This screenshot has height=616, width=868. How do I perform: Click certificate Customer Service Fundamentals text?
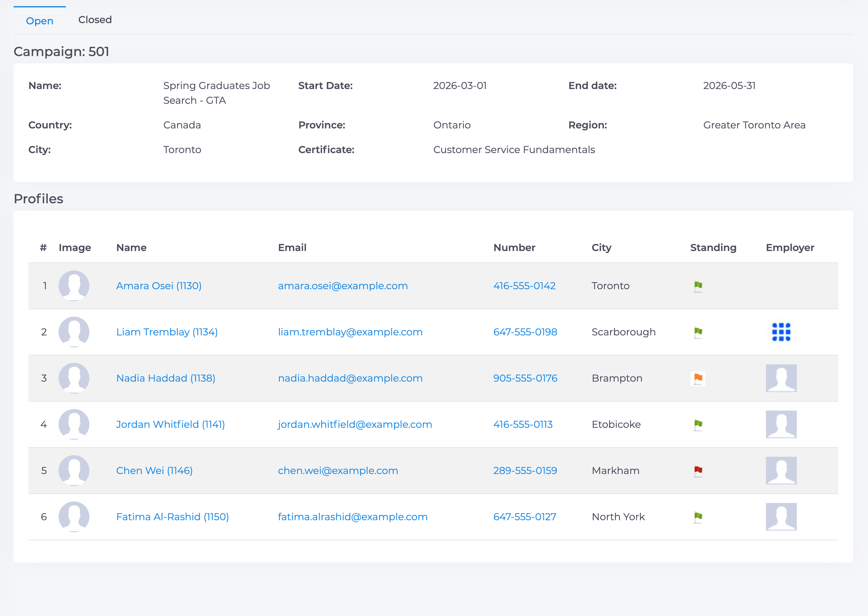[x=514, y=150]
